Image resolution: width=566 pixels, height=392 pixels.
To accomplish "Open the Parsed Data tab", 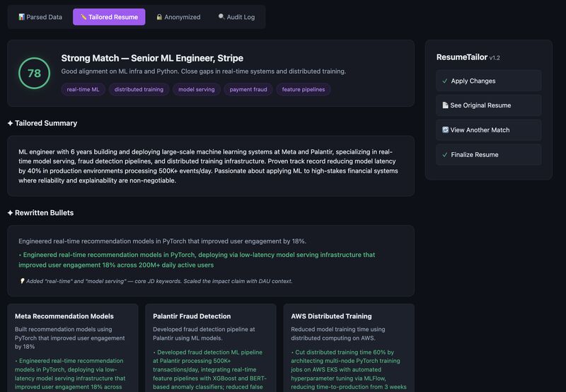I will point(40,17).
